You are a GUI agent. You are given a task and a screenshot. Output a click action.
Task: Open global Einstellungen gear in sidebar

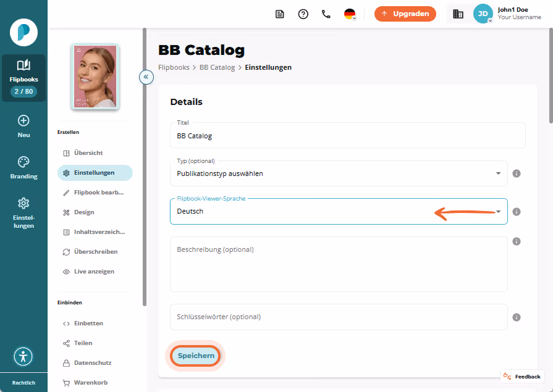point(23,213)
